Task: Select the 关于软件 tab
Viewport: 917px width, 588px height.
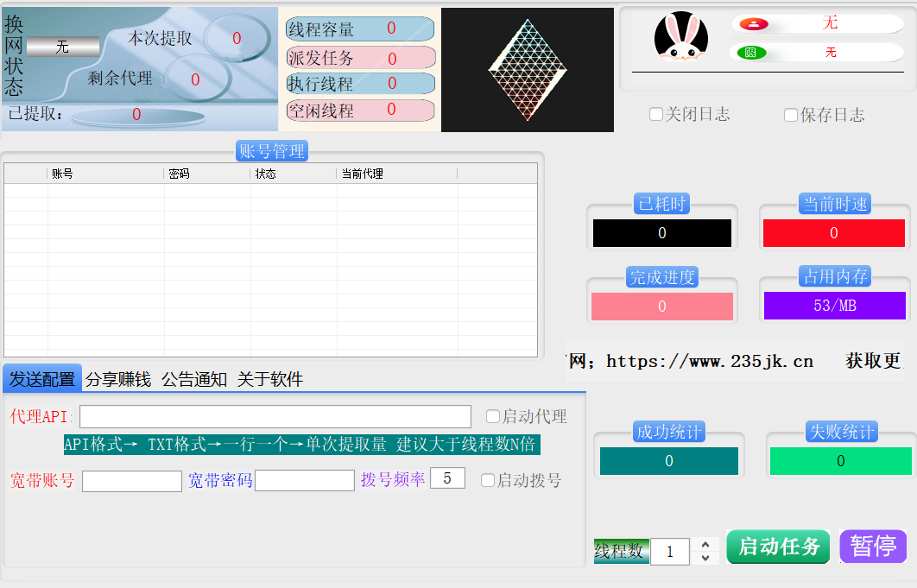Action: click(x=270, y=379)
